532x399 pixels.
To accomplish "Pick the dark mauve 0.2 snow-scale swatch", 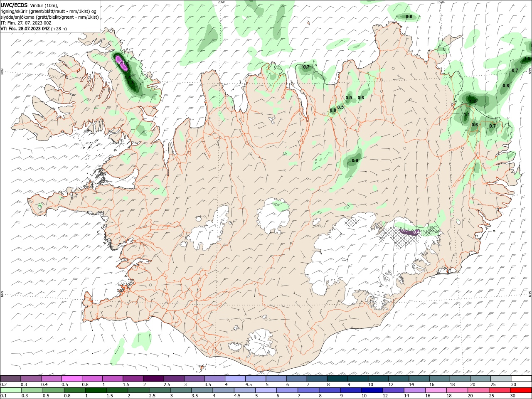I will click(x=10, y=379).
